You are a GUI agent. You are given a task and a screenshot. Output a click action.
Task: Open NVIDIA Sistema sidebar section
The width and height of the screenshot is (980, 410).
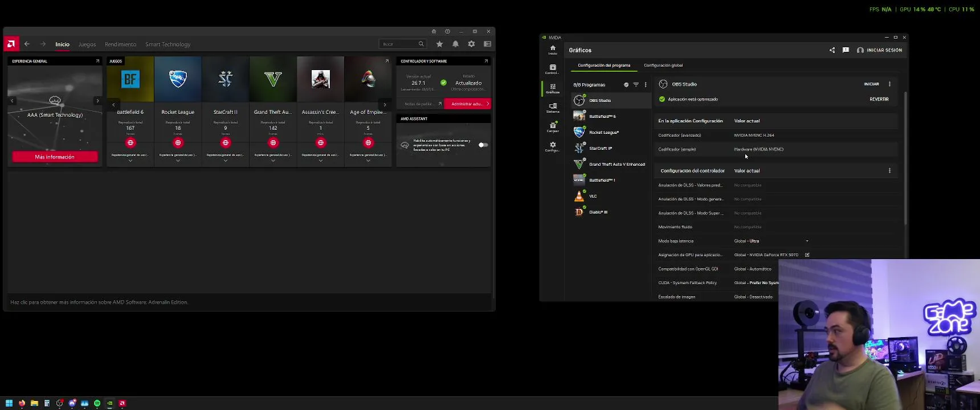(552, 108)
